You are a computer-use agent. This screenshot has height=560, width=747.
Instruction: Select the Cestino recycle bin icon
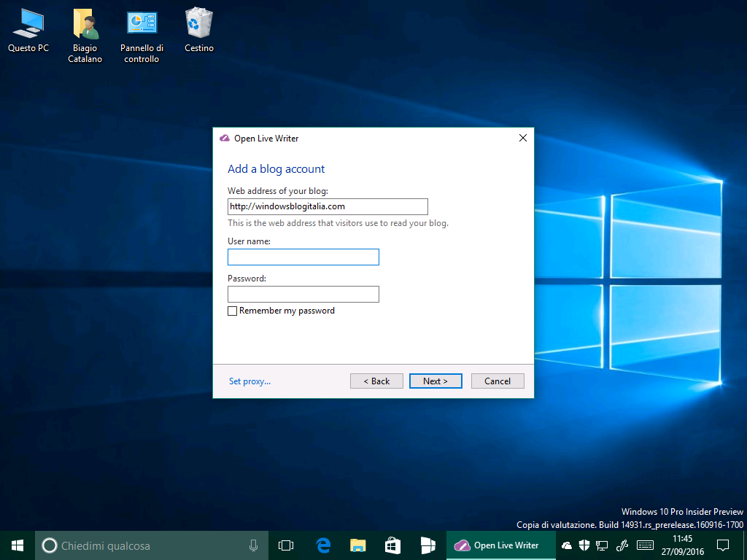pyautogui.click(x=198, y=29)
